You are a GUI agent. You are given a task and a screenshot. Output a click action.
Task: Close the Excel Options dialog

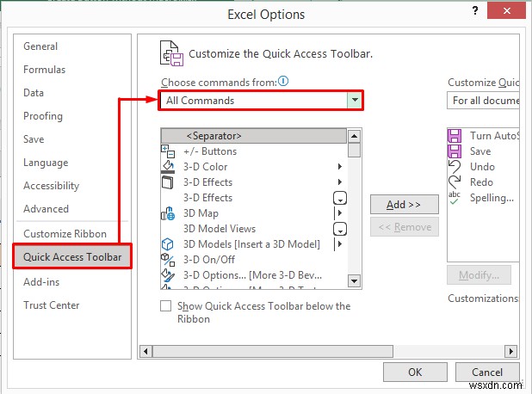point(506,10)
